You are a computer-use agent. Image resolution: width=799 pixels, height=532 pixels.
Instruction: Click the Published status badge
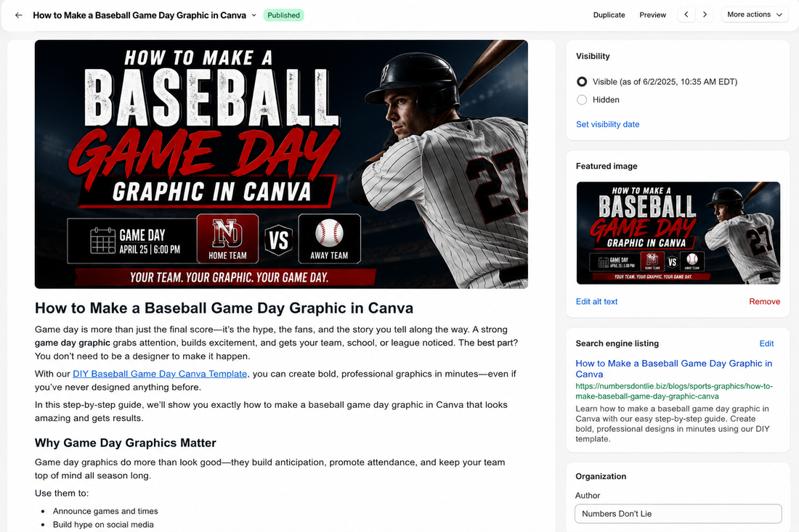pos(283,15)
